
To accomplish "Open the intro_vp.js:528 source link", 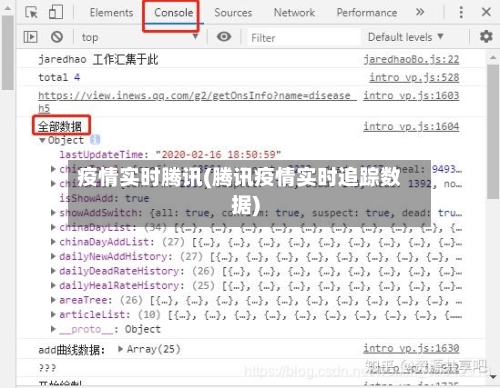I will point(414,78).
